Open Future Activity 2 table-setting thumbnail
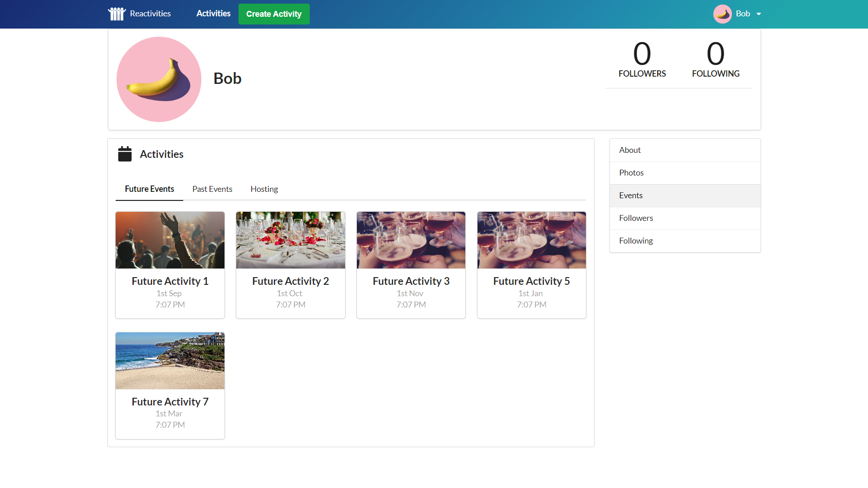The image size is (868, 488). (x=291, y=240)
